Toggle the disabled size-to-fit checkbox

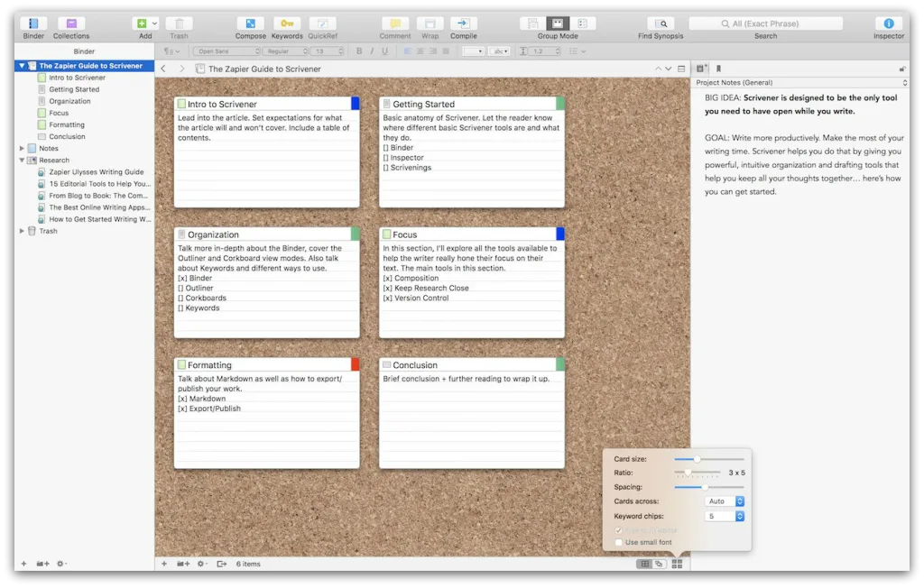618,530
